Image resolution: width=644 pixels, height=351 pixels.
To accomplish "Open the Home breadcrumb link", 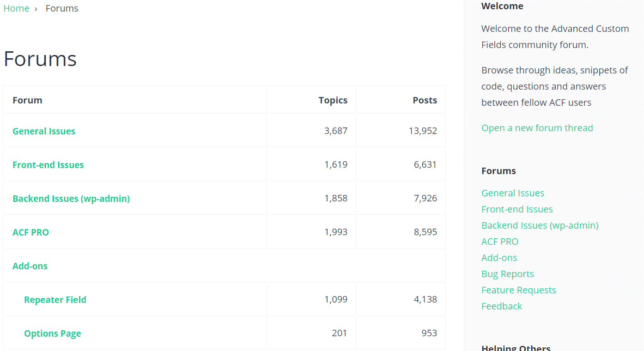I will click(x=16, y=8).
